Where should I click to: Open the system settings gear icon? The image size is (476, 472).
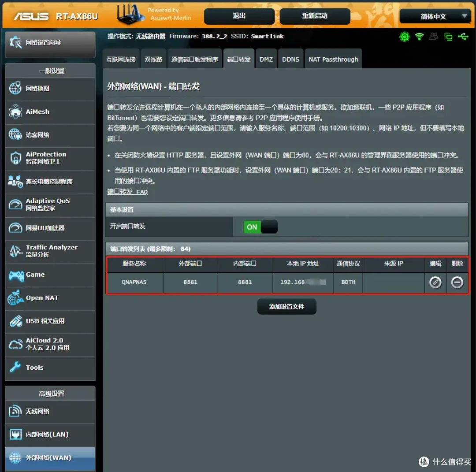click(x=405, y=37)
